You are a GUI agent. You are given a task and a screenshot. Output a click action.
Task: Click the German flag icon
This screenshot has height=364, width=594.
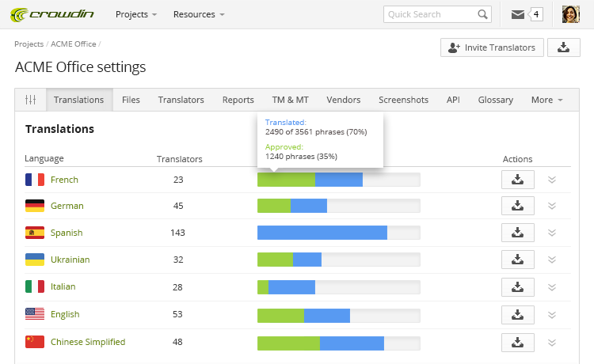(x=35, y=206)
